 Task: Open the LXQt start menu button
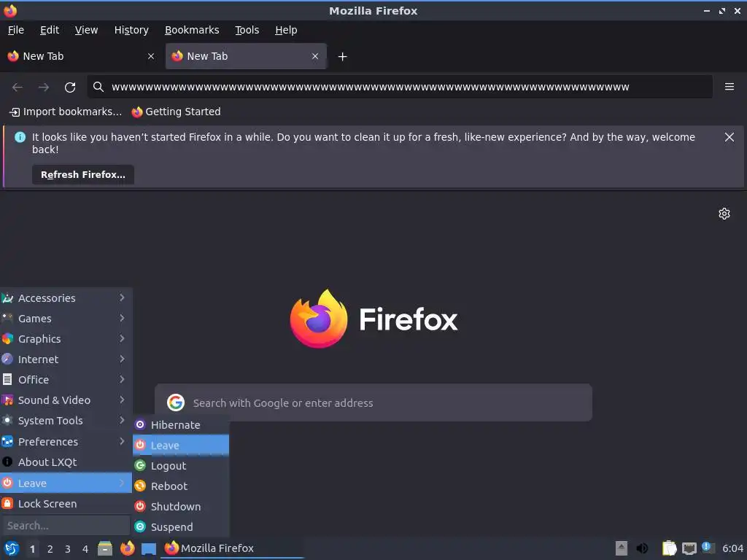(12, 548)
